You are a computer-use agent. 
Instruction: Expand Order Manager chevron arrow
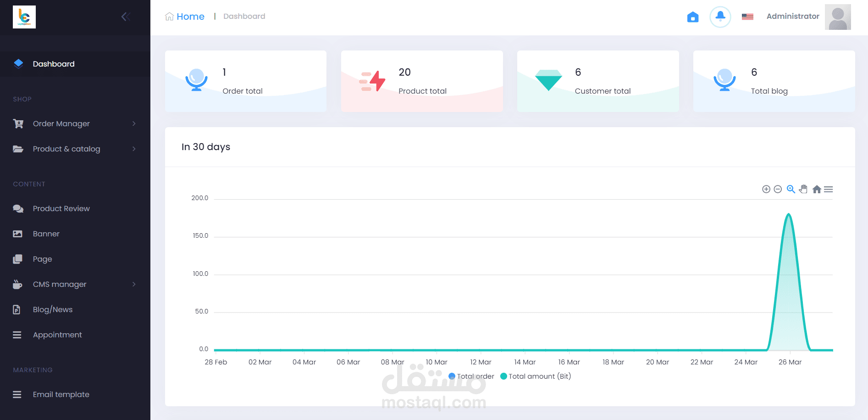pyautogui.click(x=134, y=123)
